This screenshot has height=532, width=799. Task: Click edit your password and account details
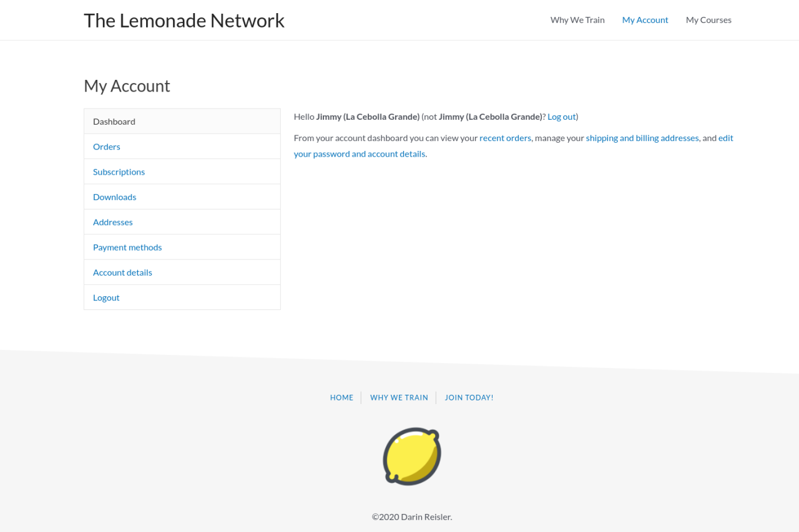[360, 153]
